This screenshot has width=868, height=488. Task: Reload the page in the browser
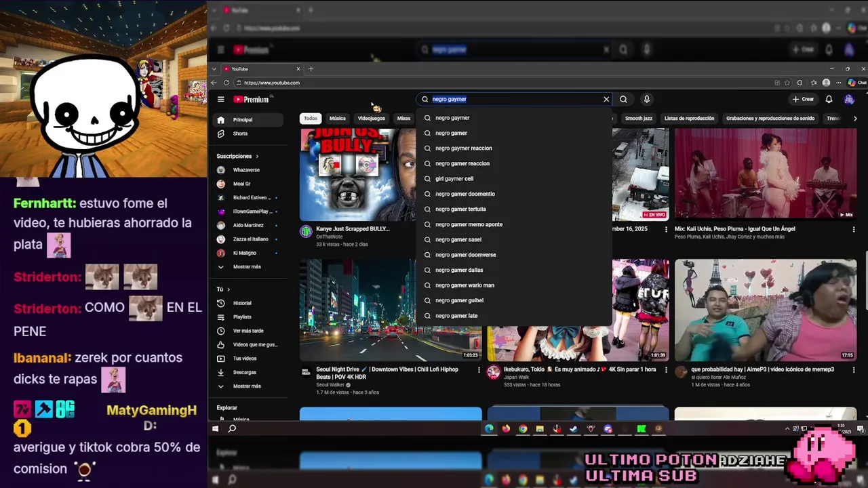(226, 83)
